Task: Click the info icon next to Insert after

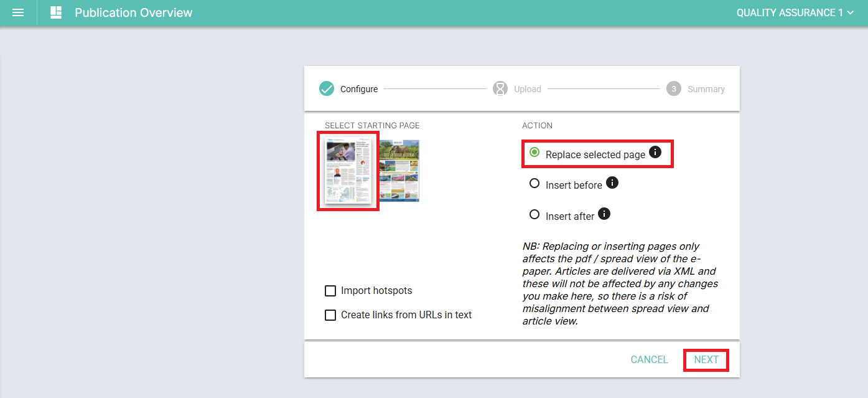Action: click(x=604, y=214)
